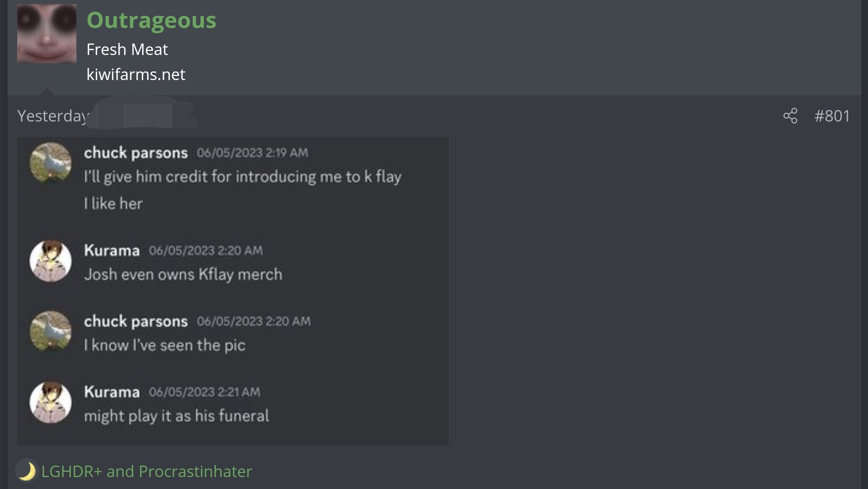
Task: Click the share icon next to #801
Action: [790, 116]
